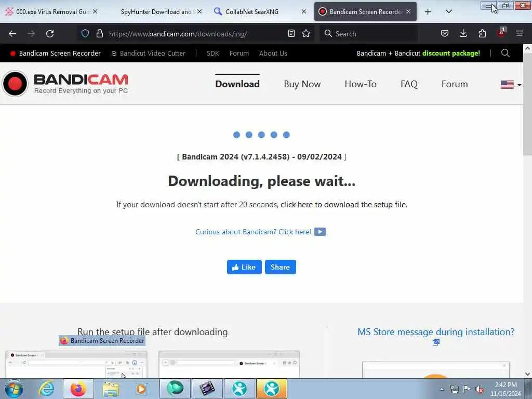The image size is (532, 399).
Task: Open the Buy Now menu item
Action: click(302, 84)
